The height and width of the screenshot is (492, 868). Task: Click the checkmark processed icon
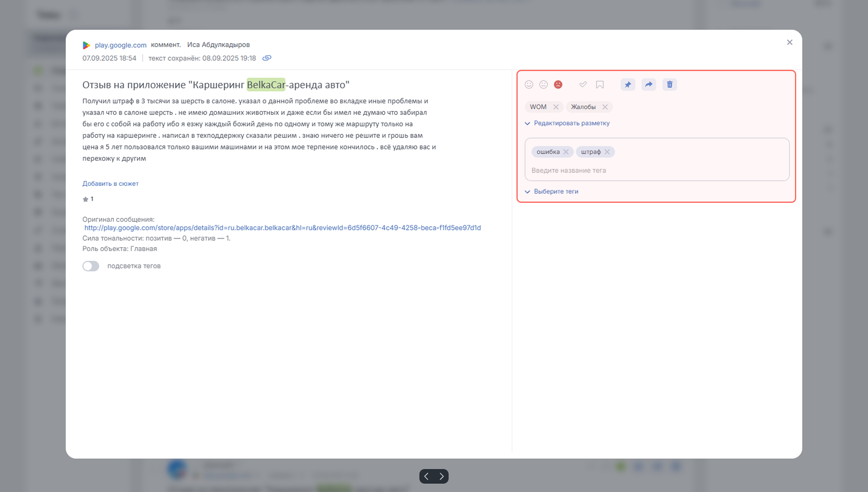click(583, 84)
